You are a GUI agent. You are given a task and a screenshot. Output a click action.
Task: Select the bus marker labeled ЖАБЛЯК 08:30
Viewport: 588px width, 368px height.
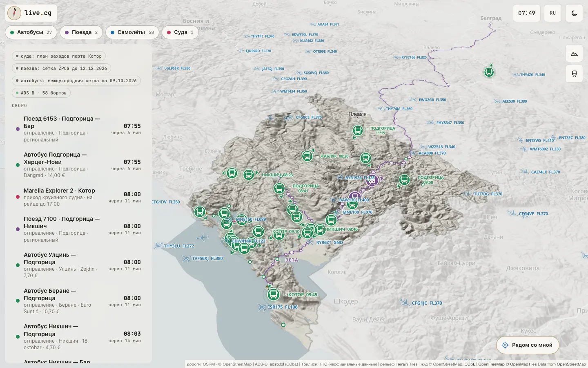307,156
